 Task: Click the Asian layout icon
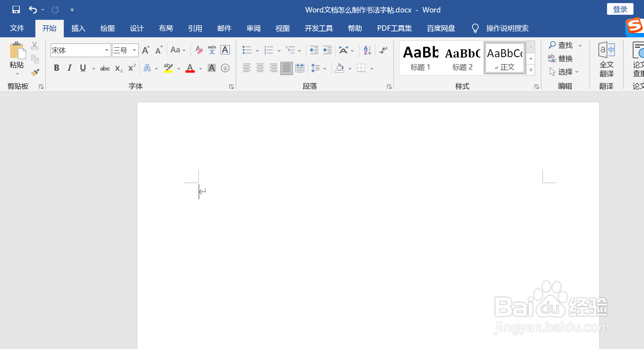click(343, 50)
